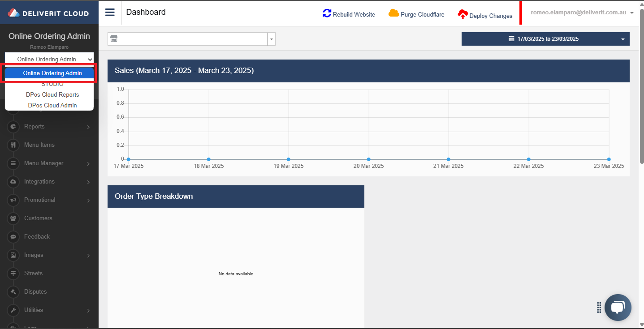Click the Sales (March 17, 2025 - March 23, 2025) heading
The height and width of the screenshot is (329, 644).
[184, 71]
